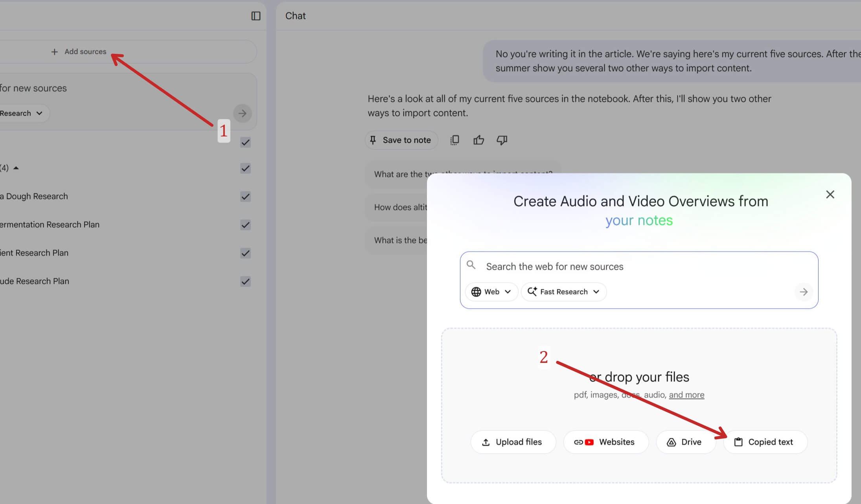Open the Fast Research dropdown in dialog

point(563,292)
